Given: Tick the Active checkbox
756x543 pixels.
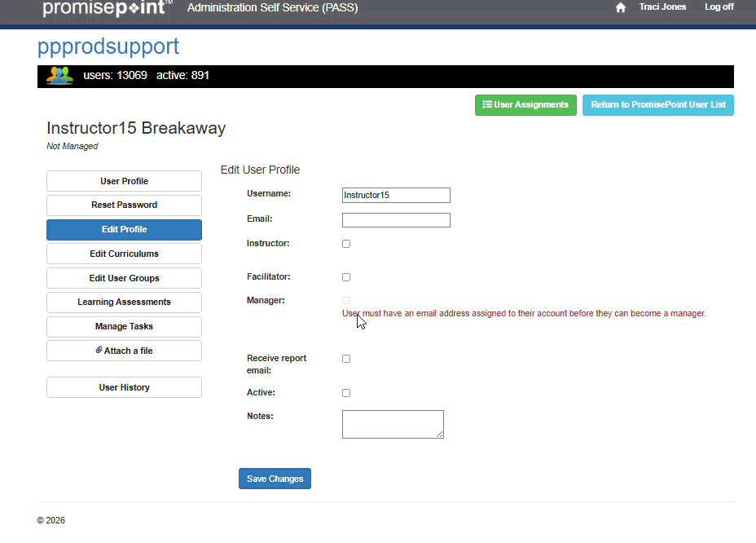Looking at the screenshot, I should [346, 393].
